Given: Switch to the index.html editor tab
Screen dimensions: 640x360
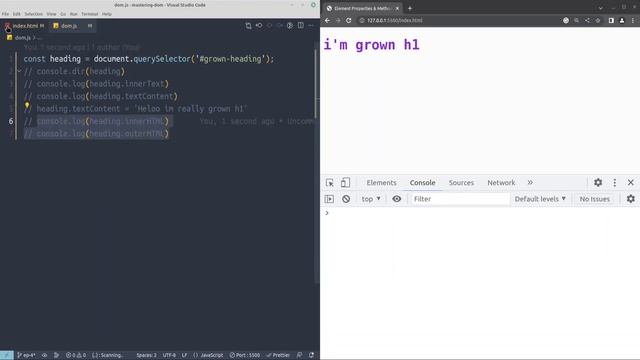Looking at the screenshot, I should [24, 26].
